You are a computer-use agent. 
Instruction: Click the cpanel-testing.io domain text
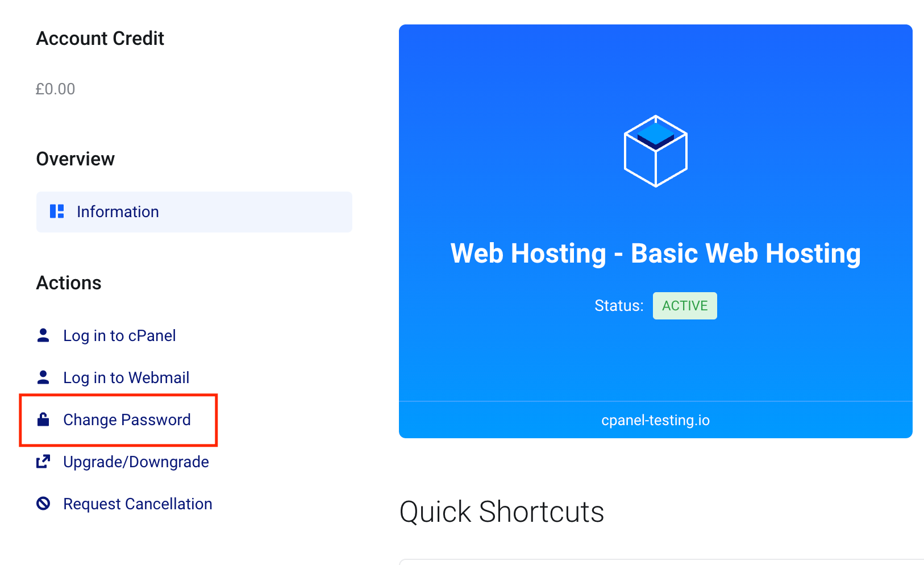655,420
